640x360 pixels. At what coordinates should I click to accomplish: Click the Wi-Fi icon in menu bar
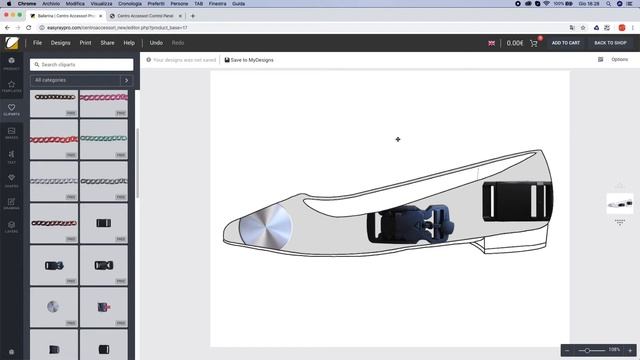coord(547,4)
